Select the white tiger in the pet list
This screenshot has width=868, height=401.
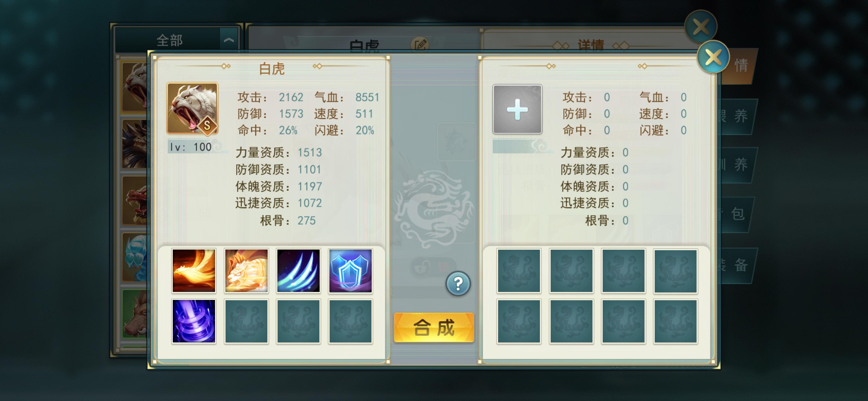(134, 87)
